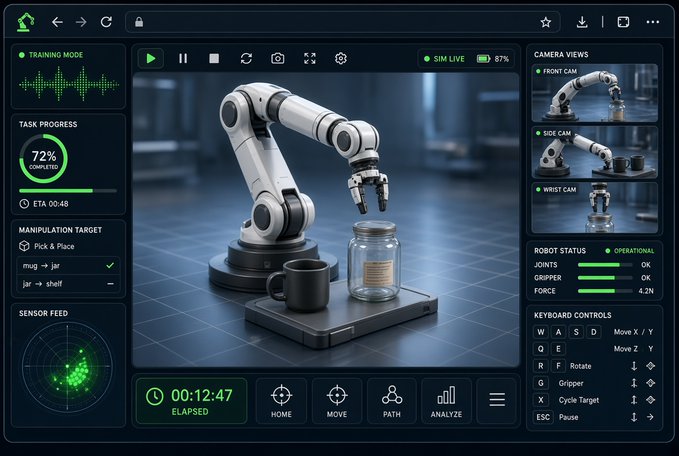Reload the page
679x456 pixels.
tap(106, 22)
